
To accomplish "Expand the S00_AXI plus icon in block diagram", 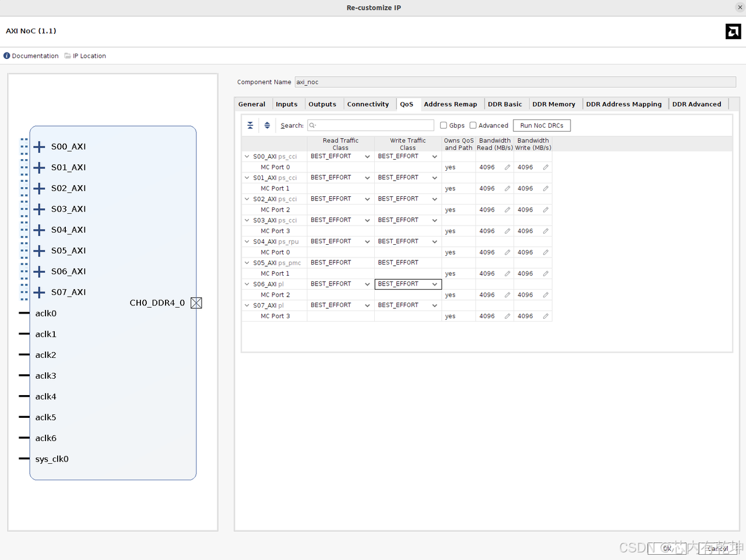I will pos(39,147).
